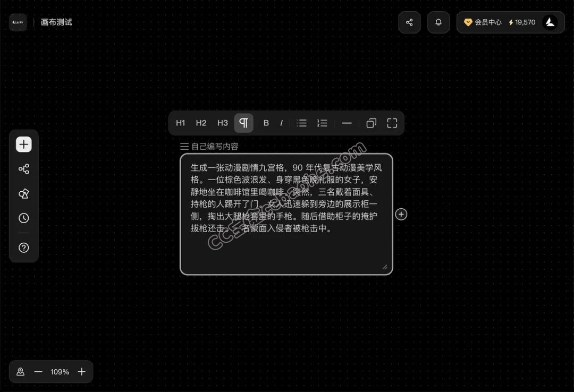The height and width of the screenshot is (392, 574).
Task: Click the three-line icon before 自己编写内容
Action: point(184,147)
